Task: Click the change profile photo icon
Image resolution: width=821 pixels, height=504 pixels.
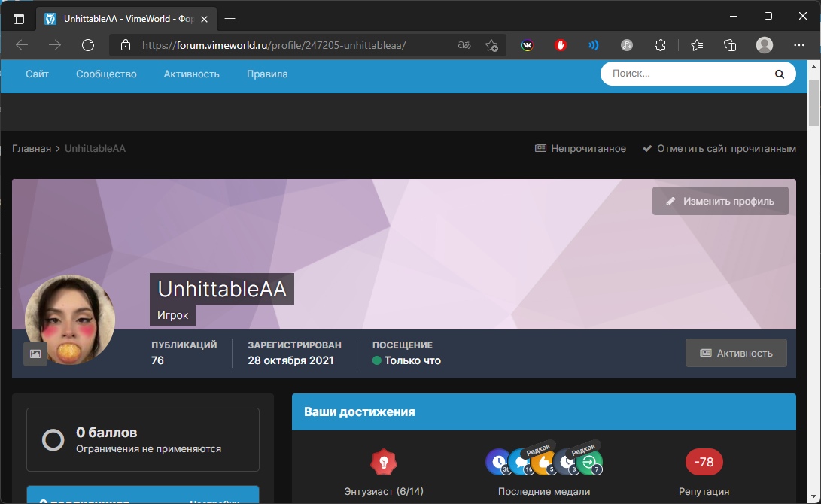Action: tap(35, 354)
